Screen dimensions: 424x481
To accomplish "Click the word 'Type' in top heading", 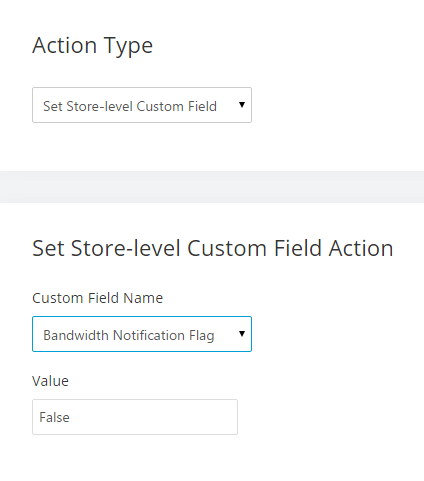I will (128, 47).
